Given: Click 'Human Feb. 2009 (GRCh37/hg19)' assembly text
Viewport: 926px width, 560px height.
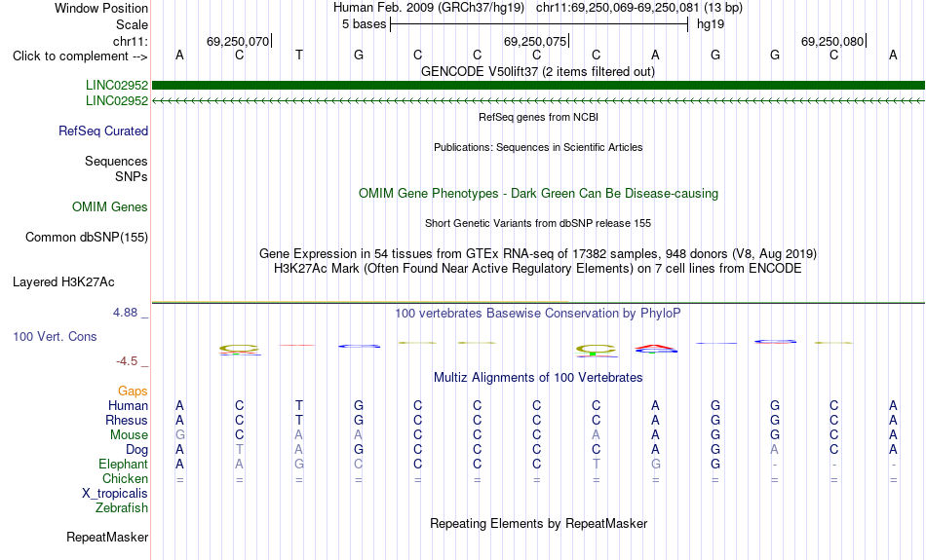Looking at the screenshot, I should click(429, 8).
